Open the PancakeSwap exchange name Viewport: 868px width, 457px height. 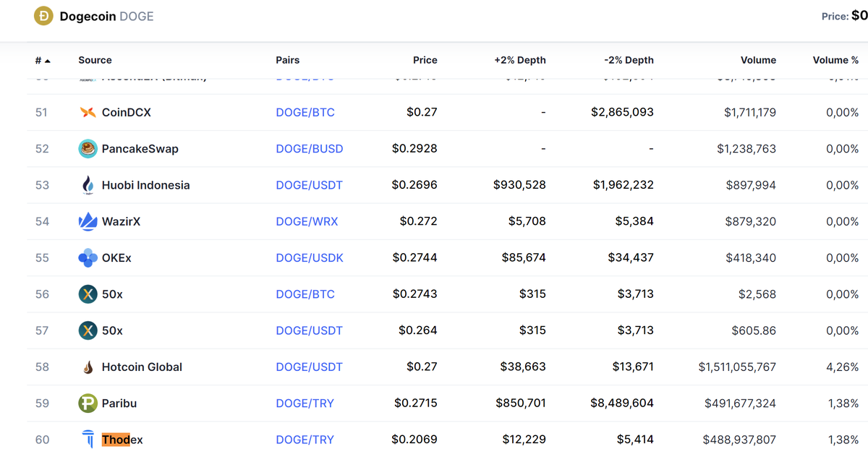[x=140, y=148]
